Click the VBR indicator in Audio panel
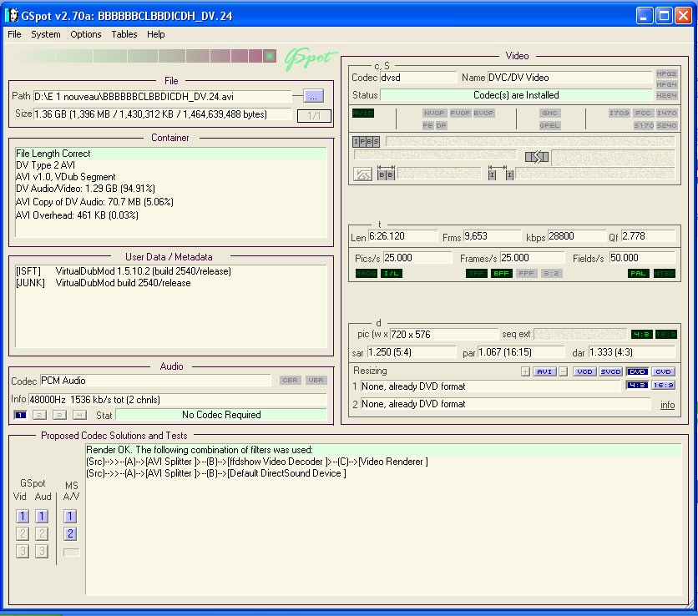The image size is (698, 616). 316,380
